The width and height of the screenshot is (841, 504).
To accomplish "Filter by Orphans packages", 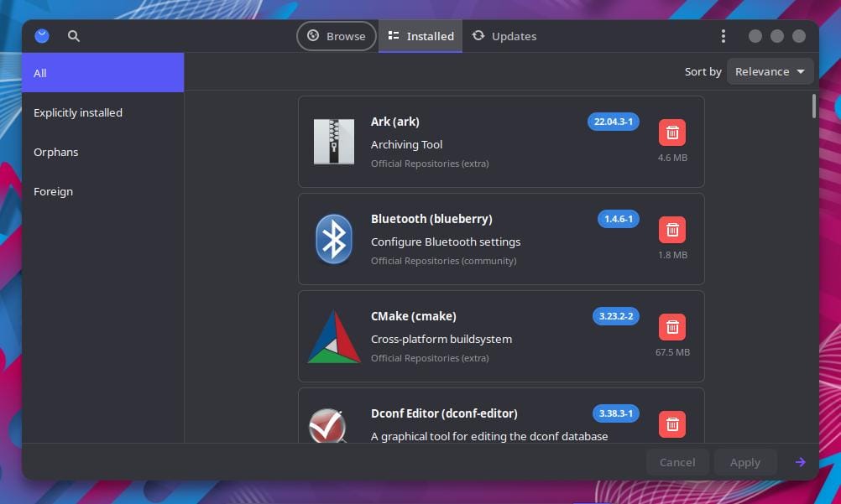I will [103, 153].
